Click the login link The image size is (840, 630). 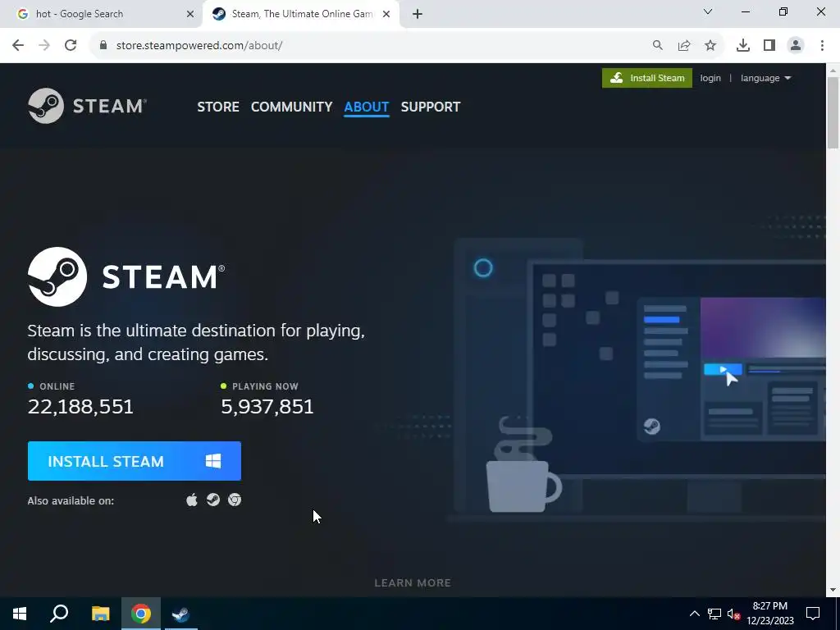click(710, 78)
